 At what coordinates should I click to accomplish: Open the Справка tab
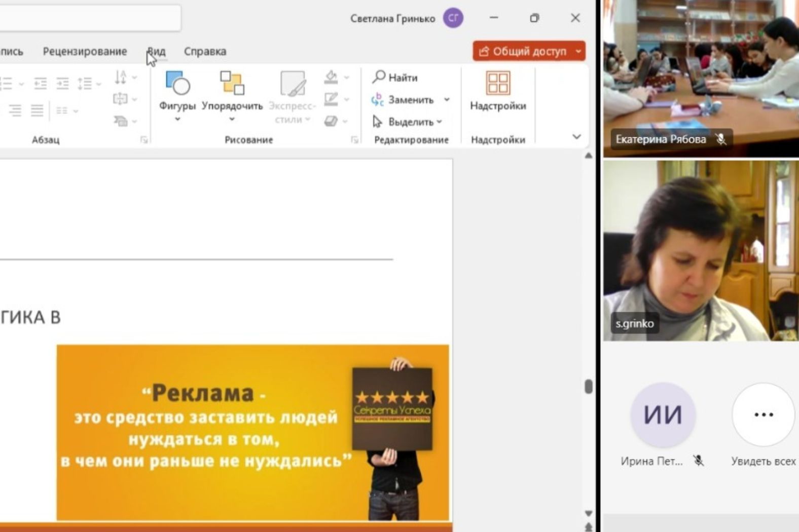[x=205, y=51]
